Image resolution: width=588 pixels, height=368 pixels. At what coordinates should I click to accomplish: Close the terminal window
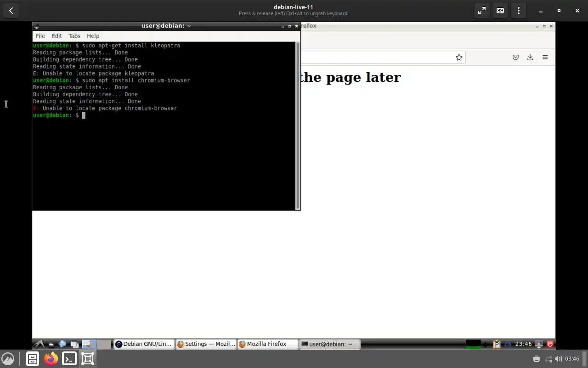tap(296, 26)
